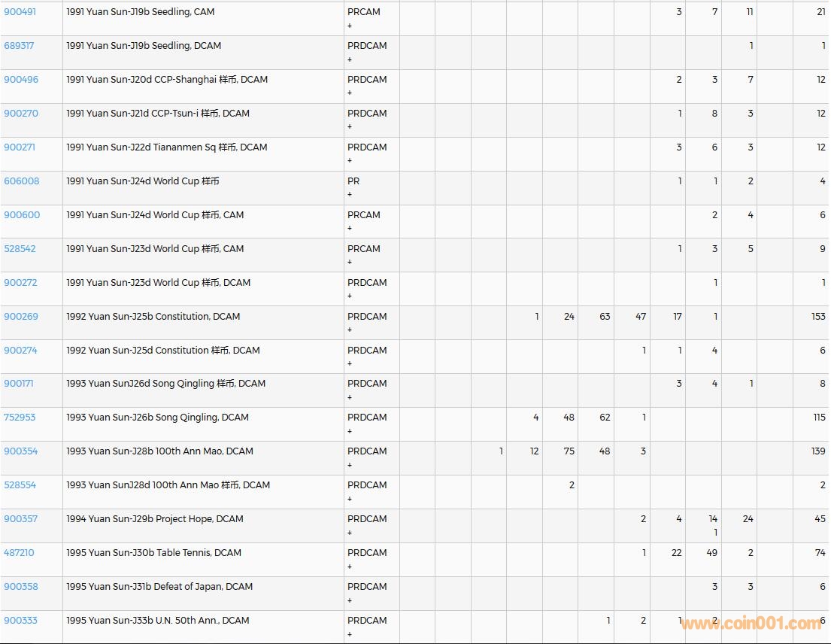
Task: Expand plus sign in Project Hope row
Action: pos(350,533)
